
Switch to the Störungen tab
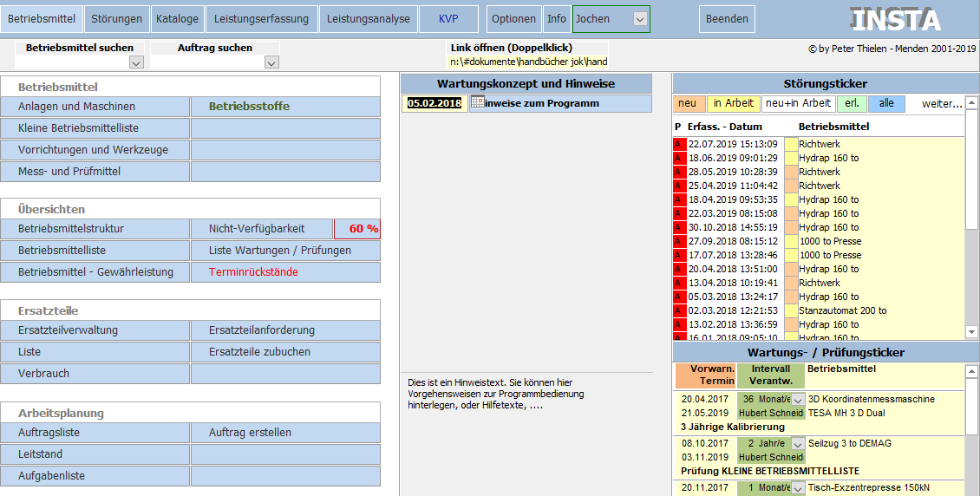point(117,19)
